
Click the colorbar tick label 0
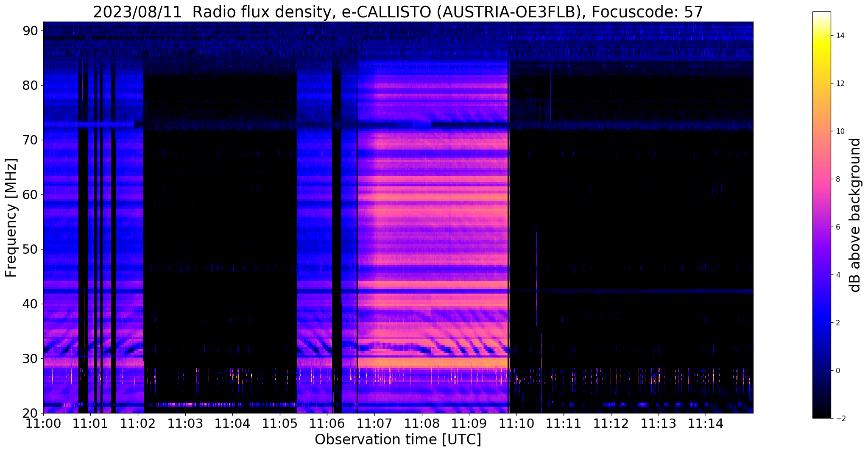[837, 371]
